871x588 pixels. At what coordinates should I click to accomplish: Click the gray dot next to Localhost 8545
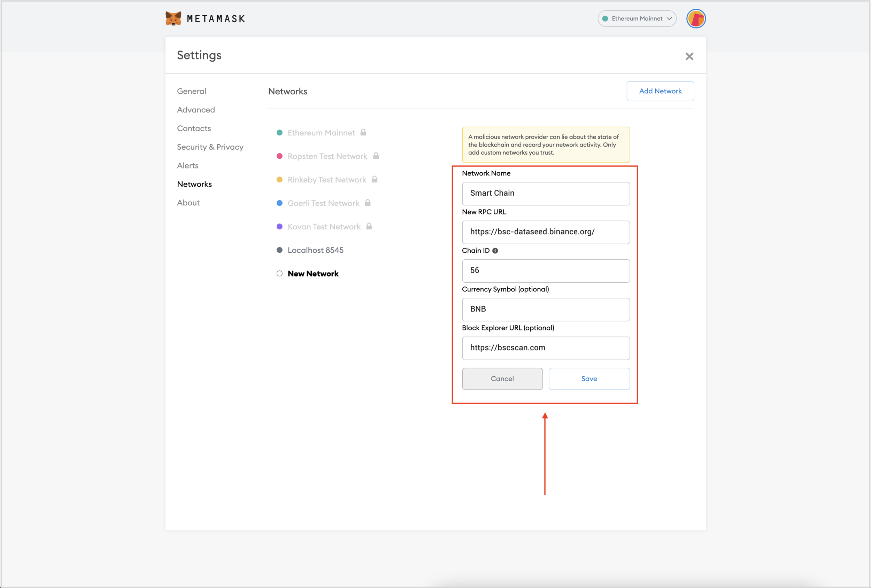tap(279, 250)
